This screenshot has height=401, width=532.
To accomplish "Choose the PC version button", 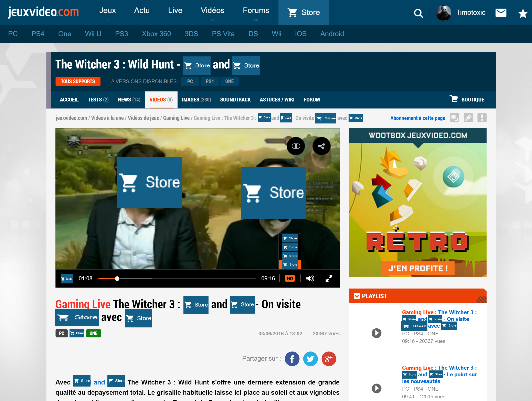I will click(x=190, y=81).
